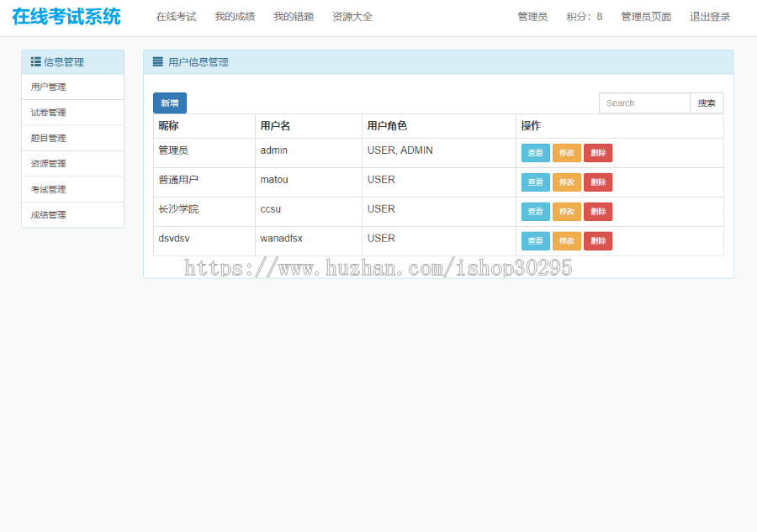Select 考试管理 in the sidebar
Image resolution: width=757 pixels, height=532 pixels.
coord(73,190)
